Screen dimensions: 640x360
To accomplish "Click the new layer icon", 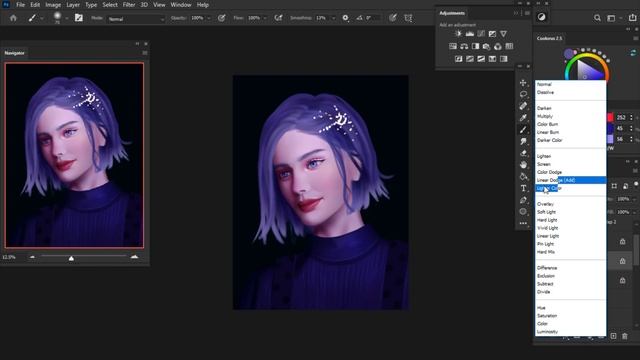I will click(613, 336).
